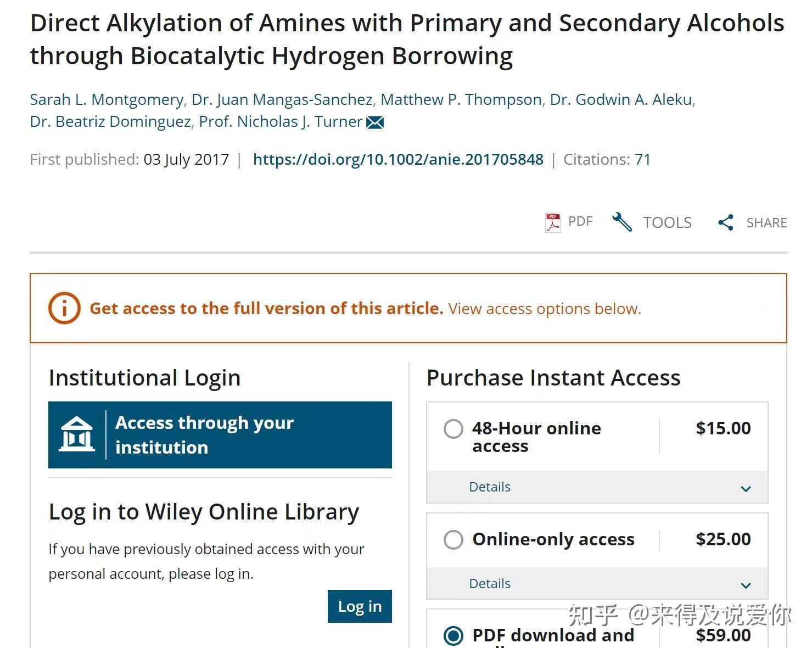The height and width of the screenshot is (648, 812).
Task: Click author Matthew P. Thompson
Action: (x=461, y=99)
